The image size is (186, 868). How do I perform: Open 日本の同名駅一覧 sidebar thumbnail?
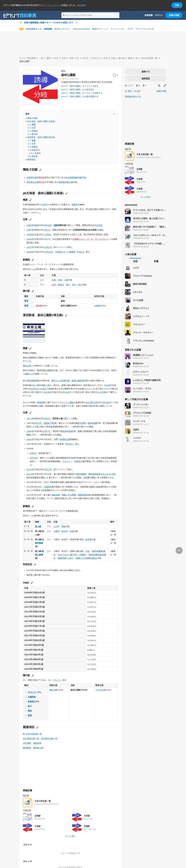coord(129,156)
